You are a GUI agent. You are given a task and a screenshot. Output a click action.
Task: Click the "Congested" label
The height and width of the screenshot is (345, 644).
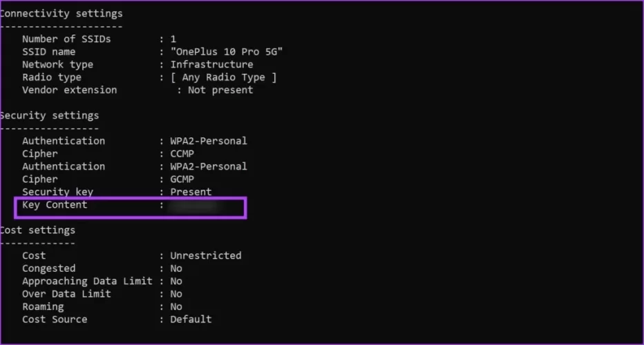point(48,268)
